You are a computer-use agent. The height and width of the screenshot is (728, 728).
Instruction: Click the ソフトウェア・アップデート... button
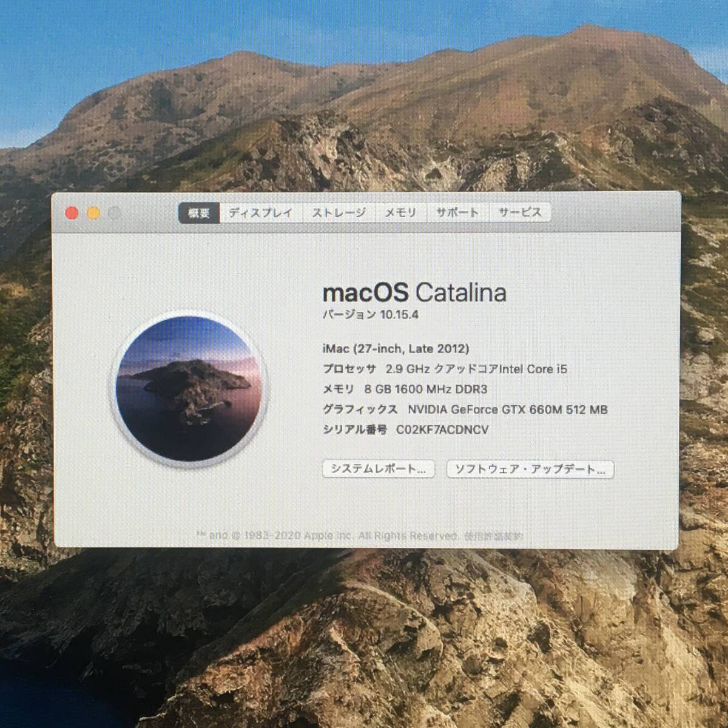click(x=530, y=469)
